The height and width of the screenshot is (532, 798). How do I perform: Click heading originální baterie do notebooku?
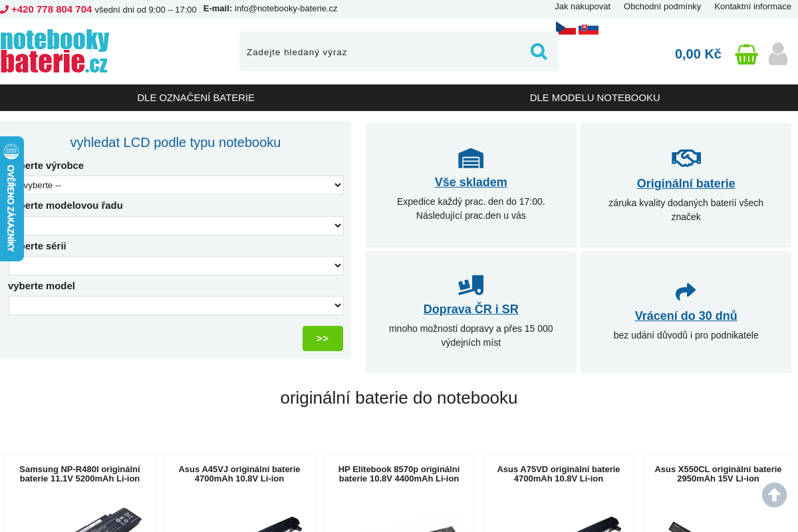[x=399, y=398]
